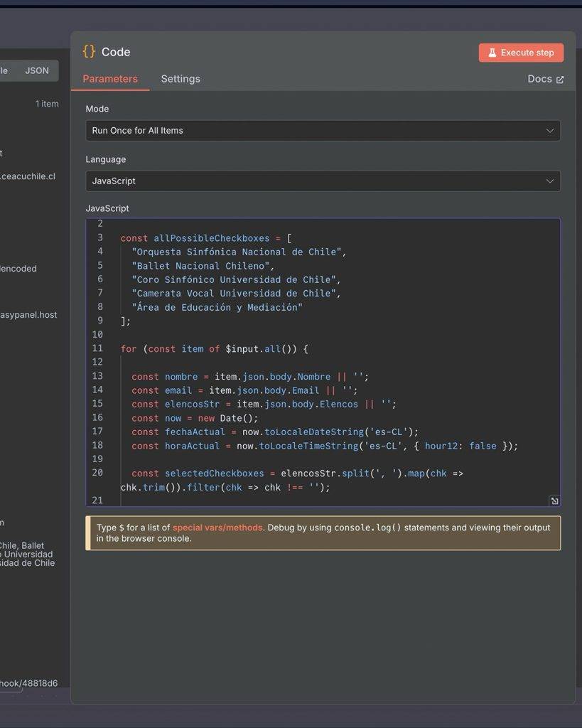The width and height of the screenshot is (582, 728).
Task: Switch to JSON view in left panel
Action: (37, 70)
